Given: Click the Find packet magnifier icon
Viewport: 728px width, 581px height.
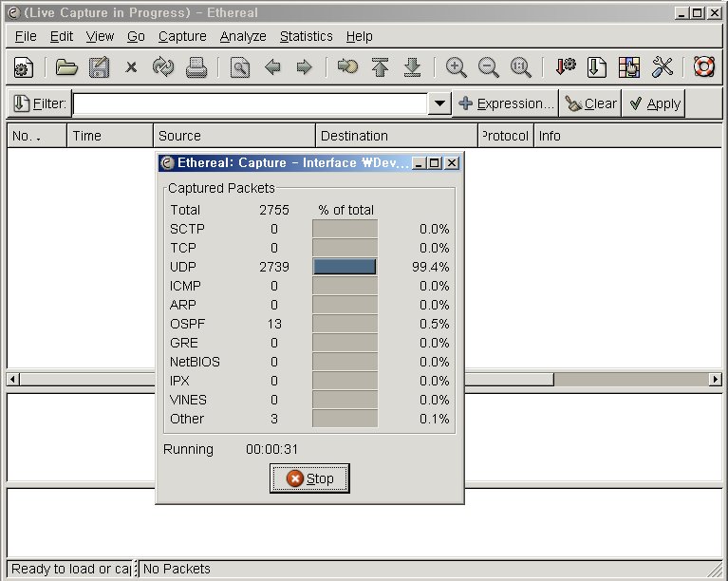Looking at the screenshot, I should click(240, 67).
